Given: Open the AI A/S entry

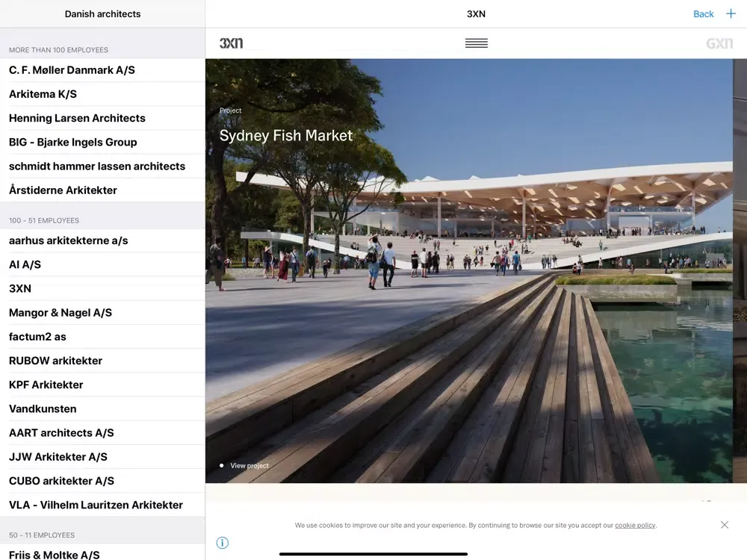Looking at the screenshot, I should (102, 265).
